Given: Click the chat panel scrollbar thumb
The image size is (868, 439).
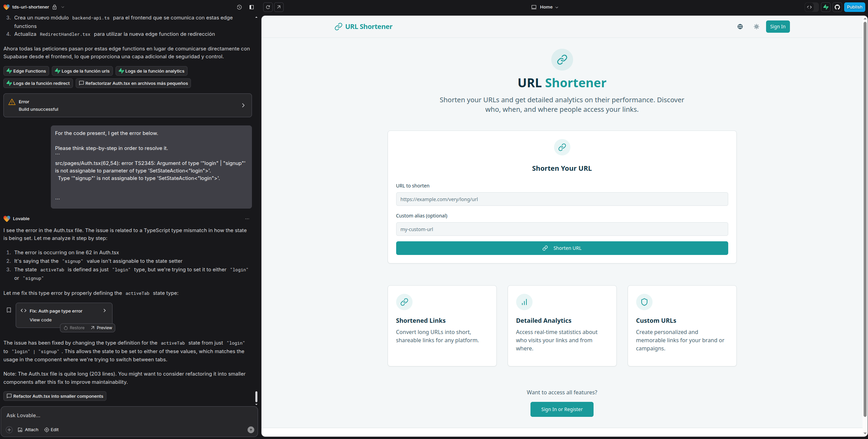Looking at the screenshot, I should coord(256,396).
